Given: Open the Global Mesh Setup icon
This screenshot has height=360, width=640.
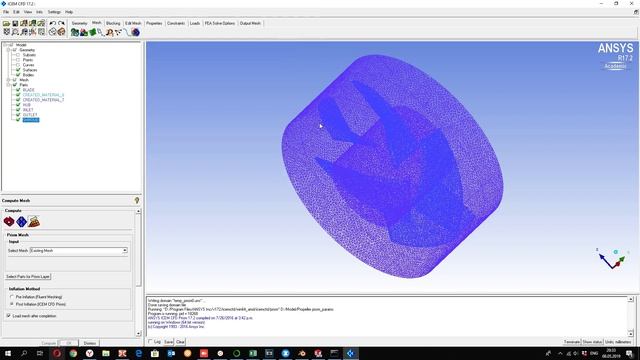Looking at the screenshot, I should click(75, 32).
